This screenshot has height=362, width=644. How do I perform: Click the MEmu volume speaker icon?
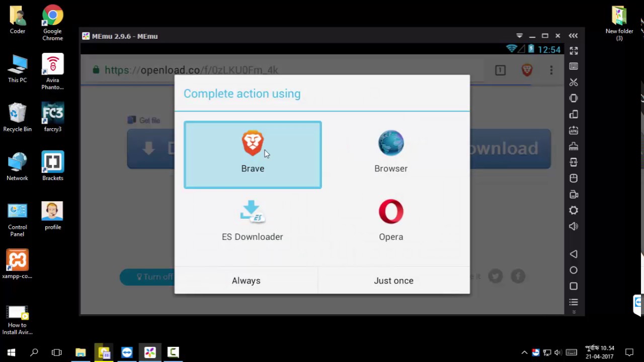tap(574, 226)
